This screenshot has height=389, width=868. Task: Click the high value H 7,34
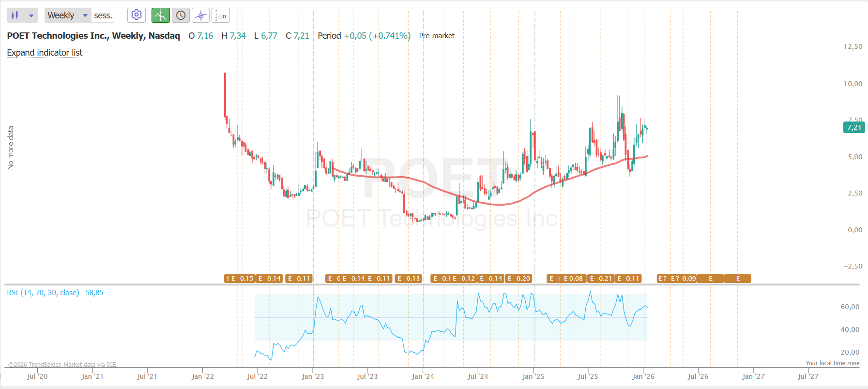[x=234, y=36]
